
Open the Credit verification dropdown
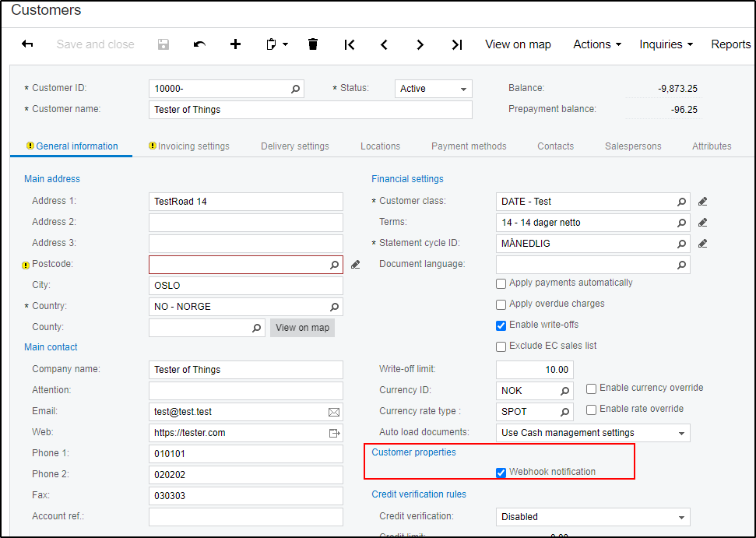(681, 517)
